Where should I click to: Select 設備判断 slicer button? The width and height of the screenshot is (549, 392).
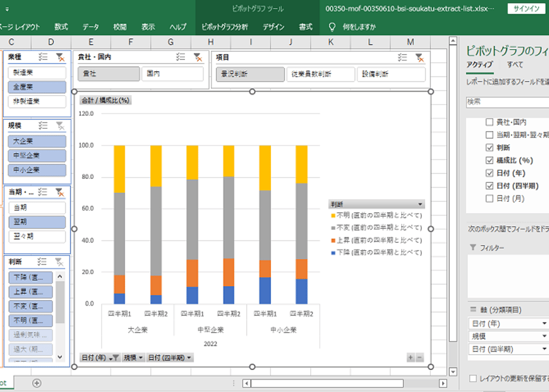point(391,74)
